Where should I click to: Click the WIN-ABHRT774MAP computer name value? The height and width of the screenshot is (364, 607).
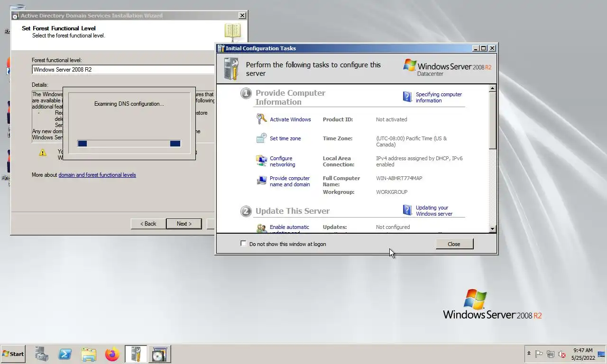pos(399,178)
